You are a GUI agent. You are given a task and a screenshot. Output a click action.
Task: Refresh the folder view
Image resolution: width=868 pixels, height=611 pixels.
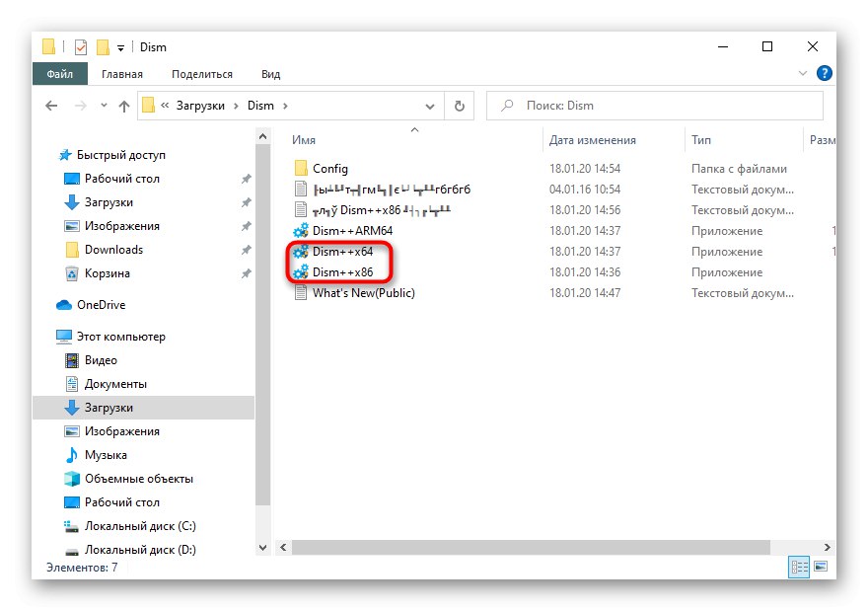coord(460,106)
